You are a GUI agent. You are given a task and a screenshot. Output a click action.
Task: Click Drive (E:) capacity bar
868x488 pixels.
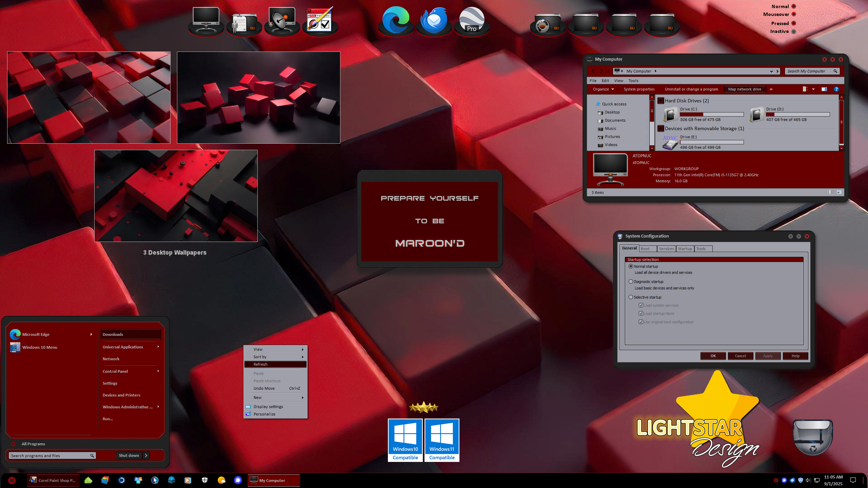(712, 142)
